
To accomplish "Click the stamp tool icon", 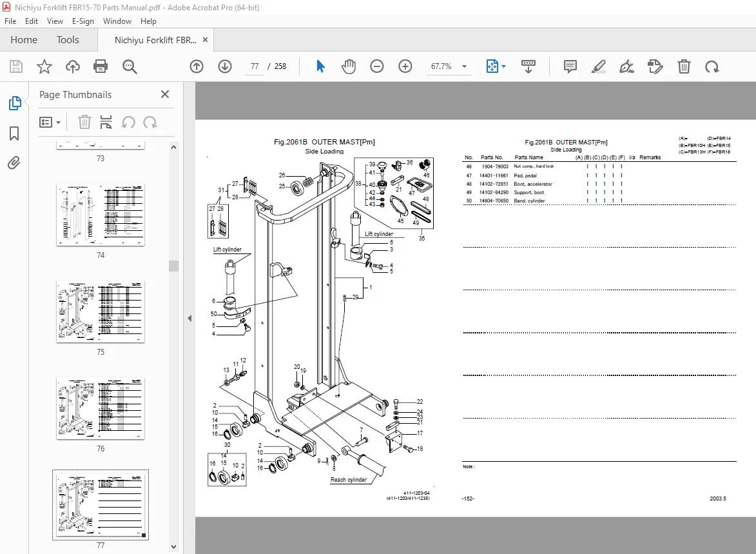I will (655, 66).
